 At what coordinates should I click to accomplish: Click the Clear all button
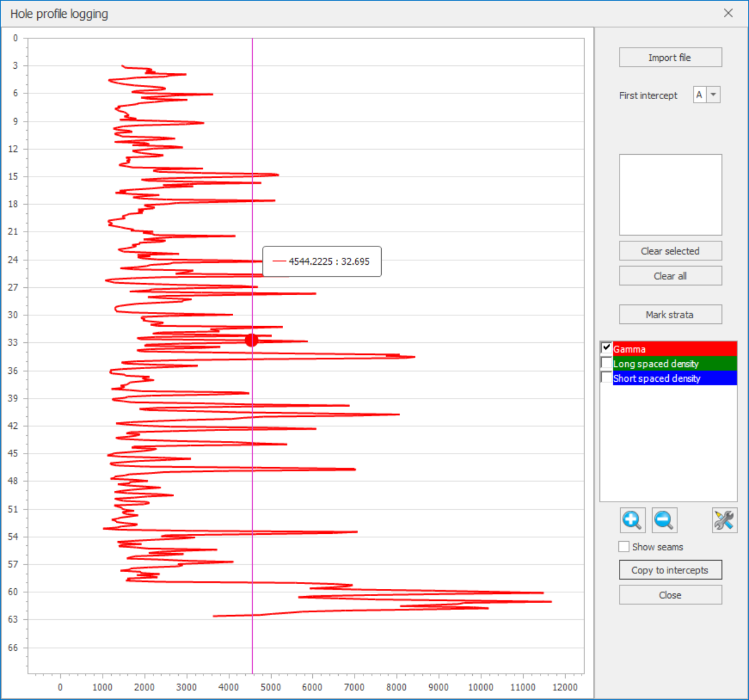pos(670,276)
